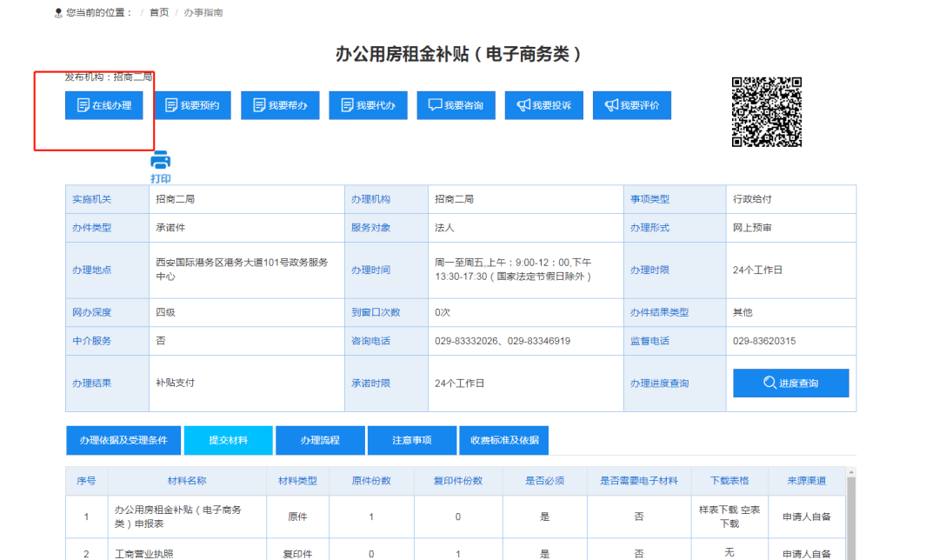Image resolution: width=939 pixels, height=560 pixels.
Task: Click the office hours text 周一至周五
Action: (x=513, y=270)
